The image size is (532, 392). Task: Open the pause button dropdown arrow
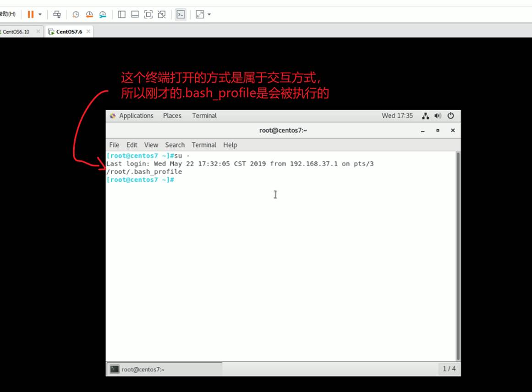pyautogui.click(x=40, y=15)
